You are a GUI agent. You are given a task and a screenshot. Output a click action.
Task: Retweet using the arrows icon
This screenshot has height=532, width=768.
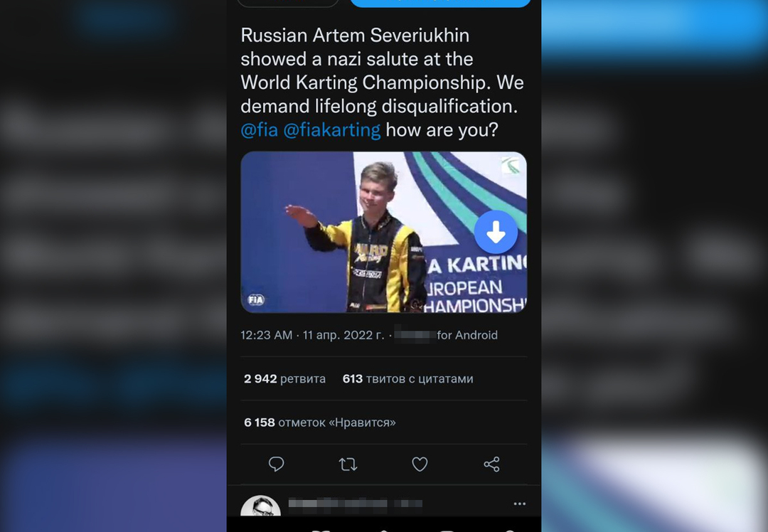tap(348, 464)
